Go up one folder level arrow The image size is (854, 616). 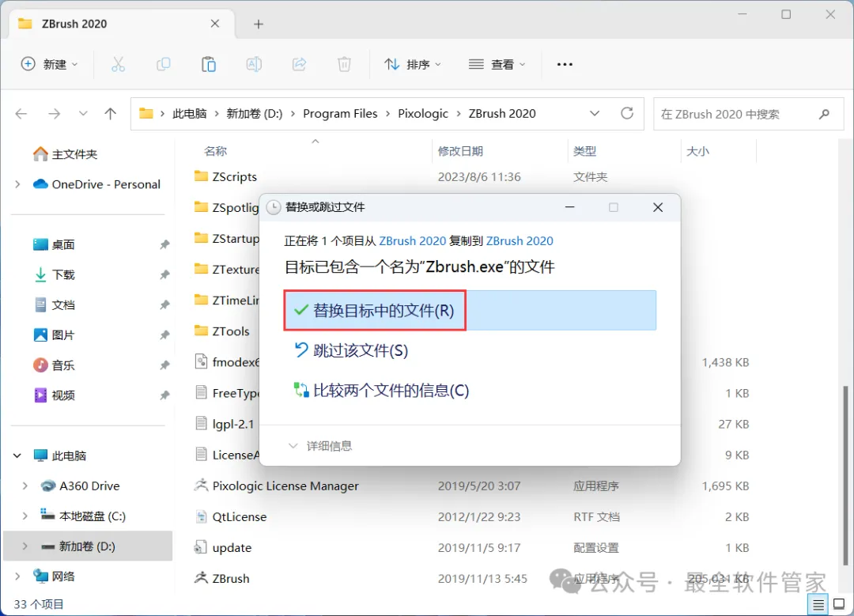[x=111, y=114]
